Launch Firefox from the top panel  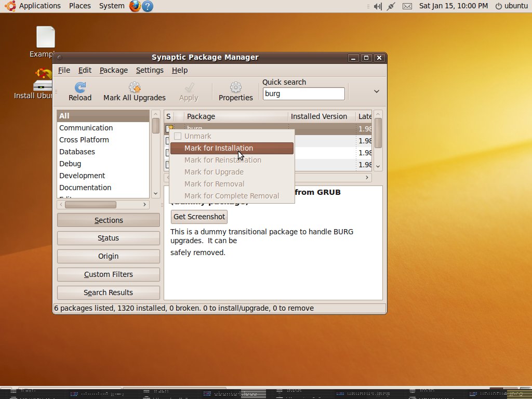tap(135, 6)
